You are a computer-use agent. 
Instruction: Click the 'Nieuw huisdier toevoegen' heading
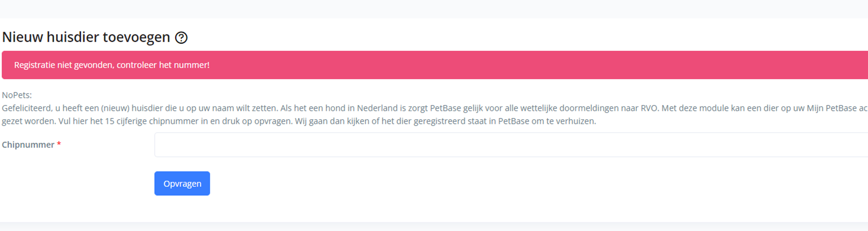pyautogui.click(x=86, y=37)
